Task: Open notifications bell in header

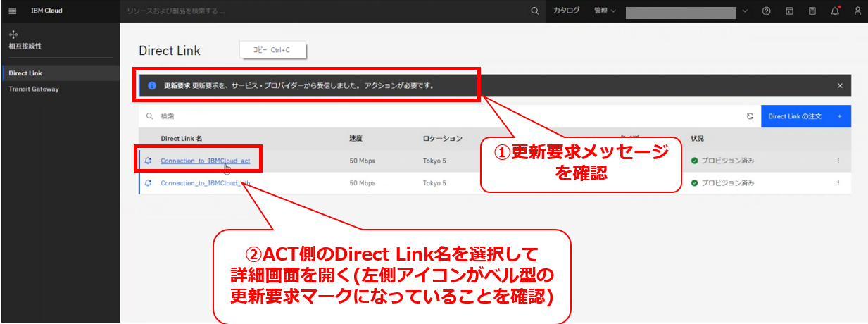Action: (835, 11)
